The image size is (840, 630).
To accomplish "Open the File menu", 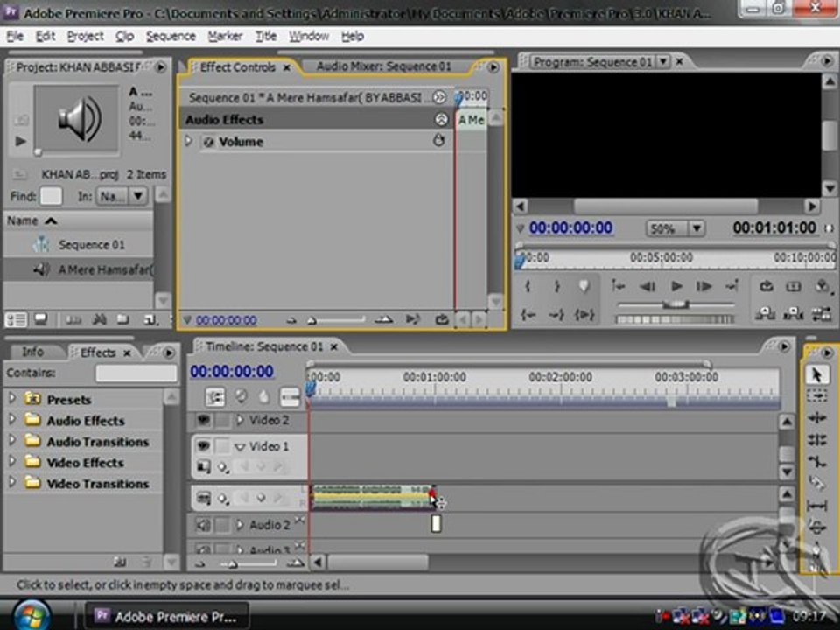I will pyautogui.click(x=15, y=37).
